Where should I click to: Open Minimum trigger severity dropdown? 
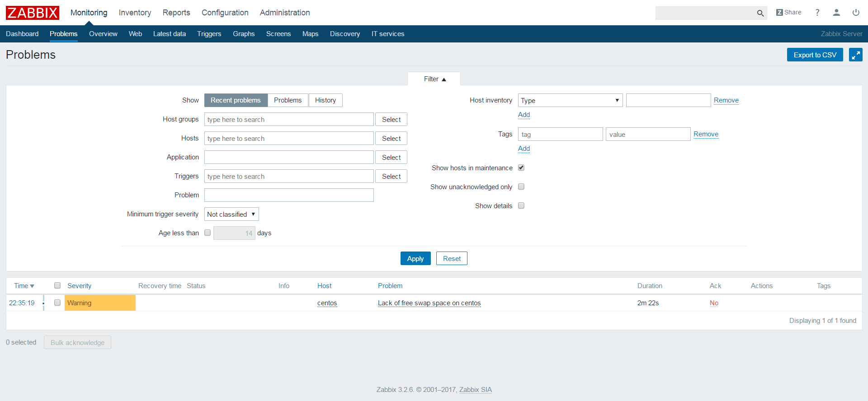(231, 214)
